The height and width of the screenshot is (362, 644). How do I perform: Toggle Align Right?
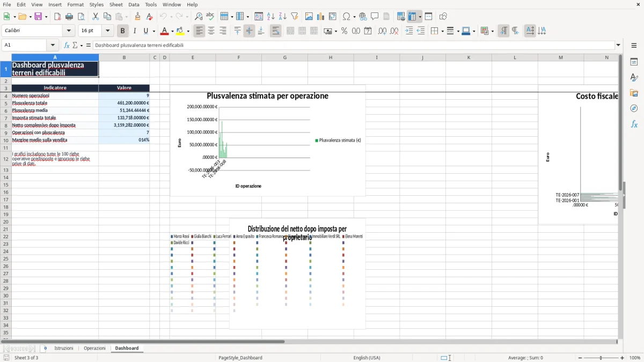223,31
